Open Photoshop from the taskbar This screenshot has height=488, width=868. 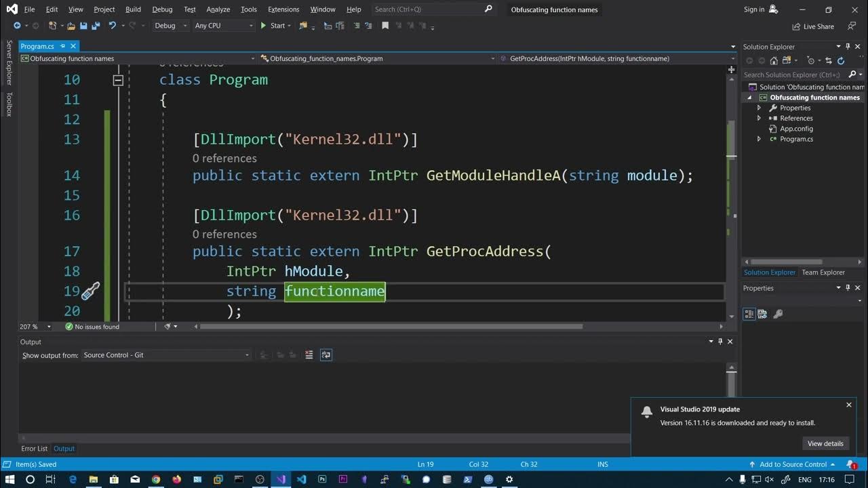point(322,479)
